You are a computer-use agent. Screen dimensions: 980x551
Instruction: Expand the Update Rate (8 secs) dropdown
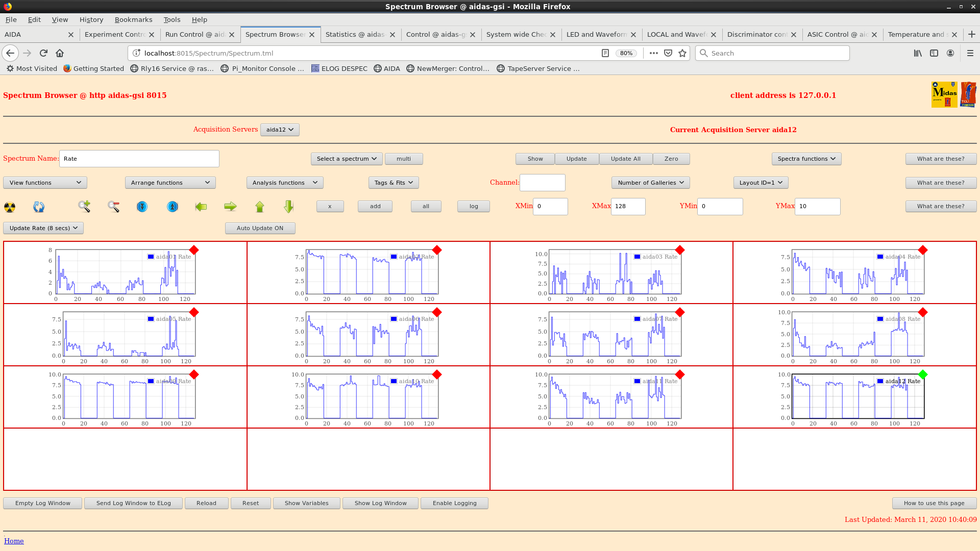[43, 228]
